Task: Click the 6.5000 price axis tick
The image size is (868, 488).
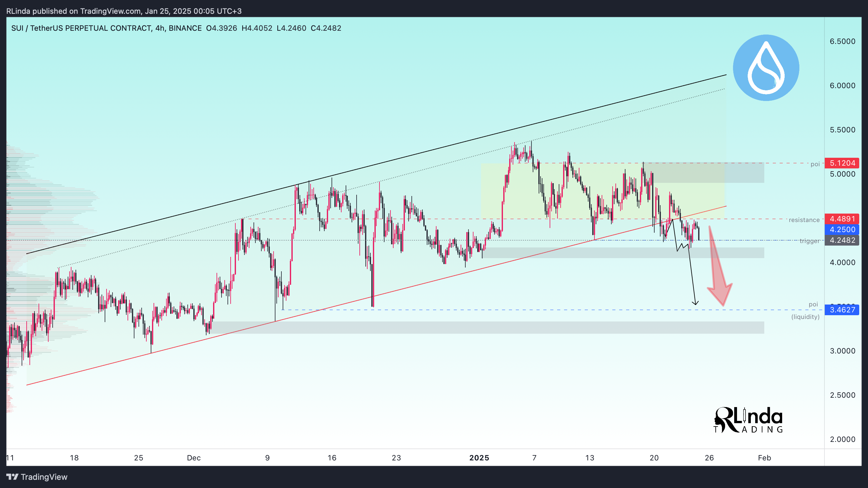Action: click(842, 41)
